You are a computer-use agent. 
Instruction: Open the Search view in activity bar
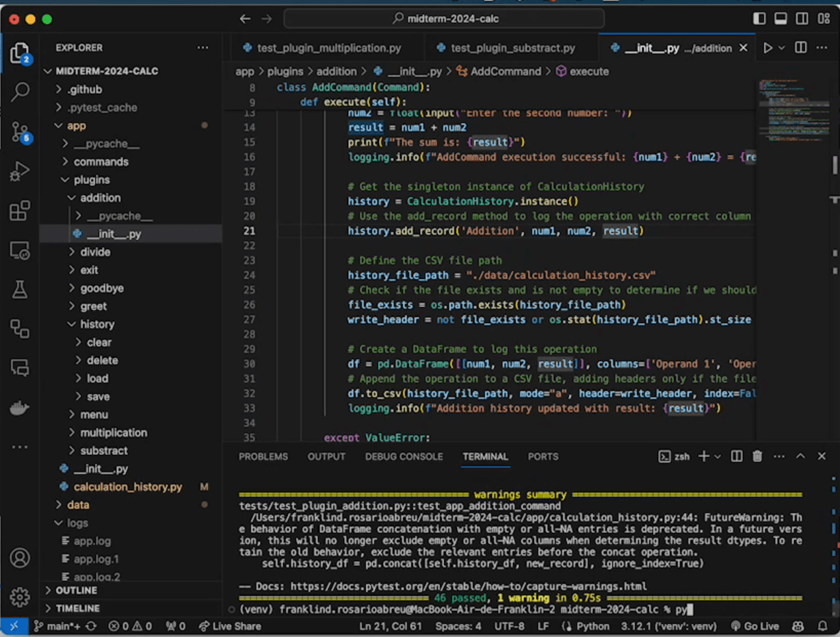pyautogui.click(x=20, y=91)
